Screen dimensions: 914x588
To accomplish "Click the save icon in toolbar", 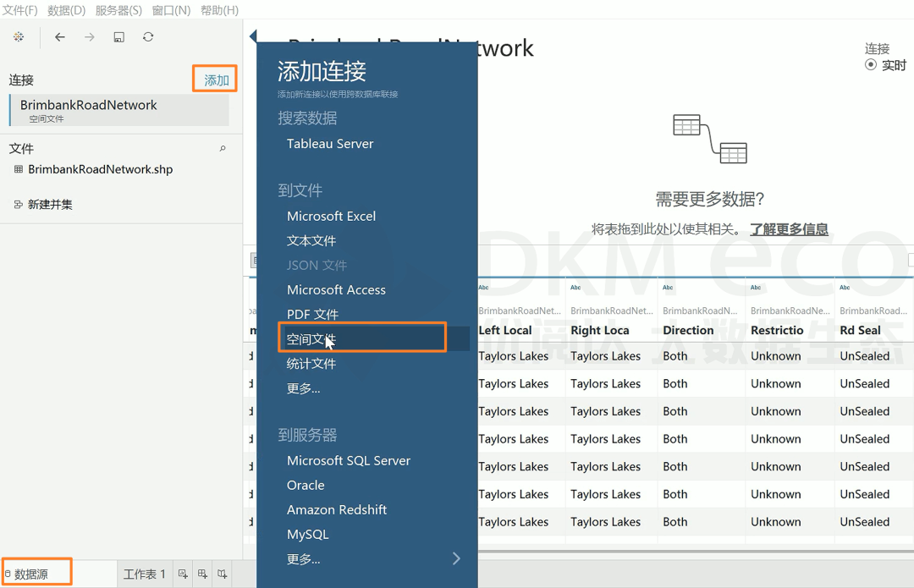I will coord(119,37).
